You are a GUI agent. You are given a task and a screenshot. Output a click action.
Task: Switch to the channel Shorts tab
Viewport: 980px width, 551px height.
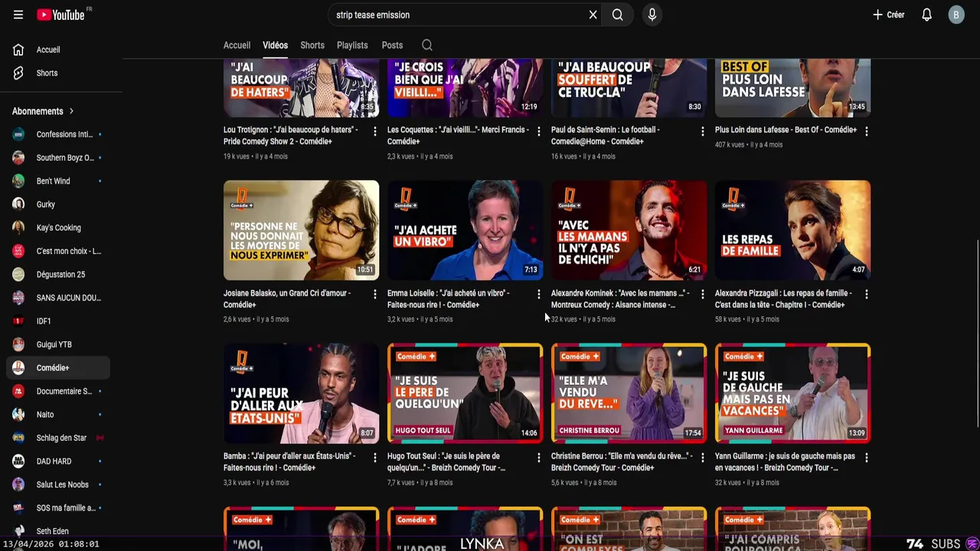tap(312, 45)
